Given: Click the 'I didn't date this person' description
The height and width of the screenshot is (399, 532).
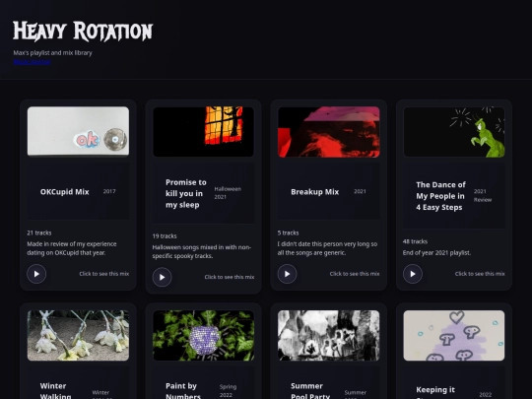Looking at the screenshot, I should (327, 248).
